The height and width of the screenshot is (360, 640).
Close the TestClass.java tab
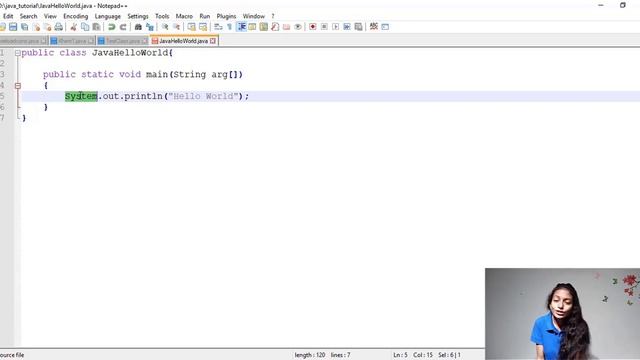point(144,41)
